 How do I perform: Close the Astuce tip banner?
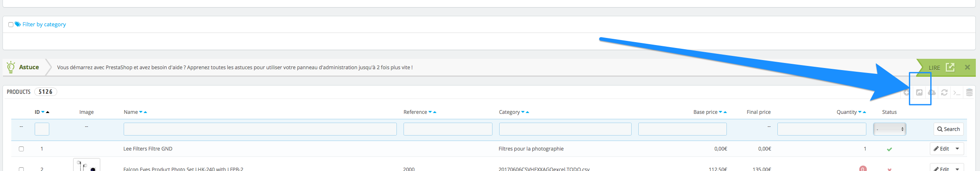[967, 67]
